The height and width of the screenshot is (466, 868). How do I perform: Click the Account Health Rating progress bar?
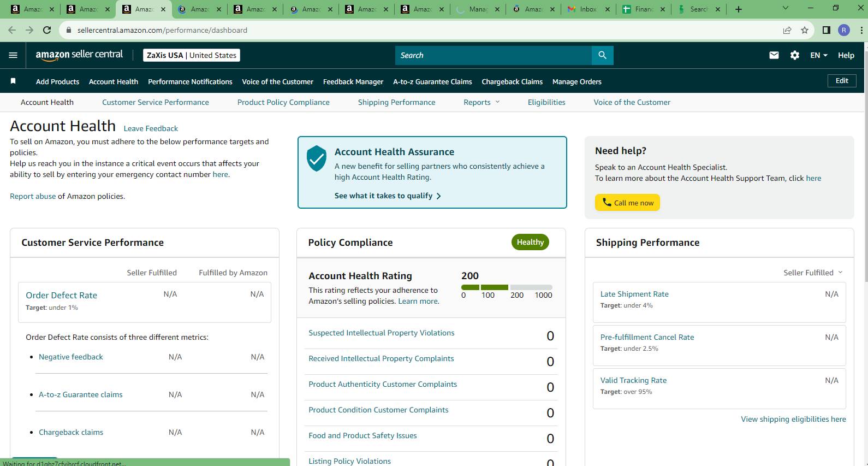pos(507,287)
